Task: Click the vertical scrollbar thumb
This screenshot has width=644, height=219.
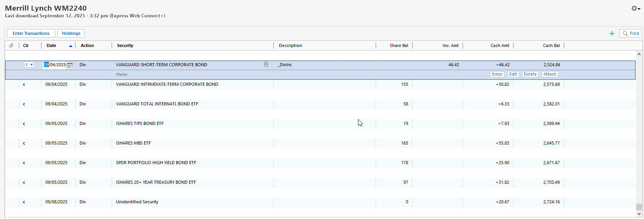Action: [639, 207]
